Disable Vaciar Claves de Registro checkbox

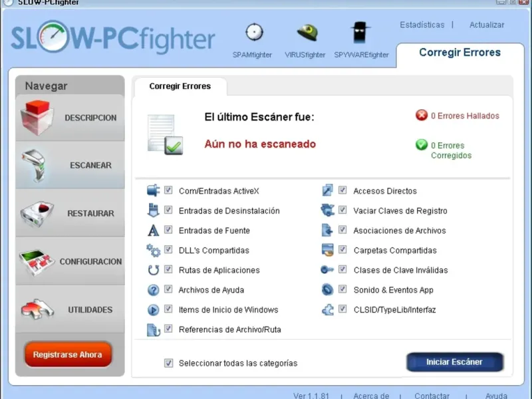(342, 209)
